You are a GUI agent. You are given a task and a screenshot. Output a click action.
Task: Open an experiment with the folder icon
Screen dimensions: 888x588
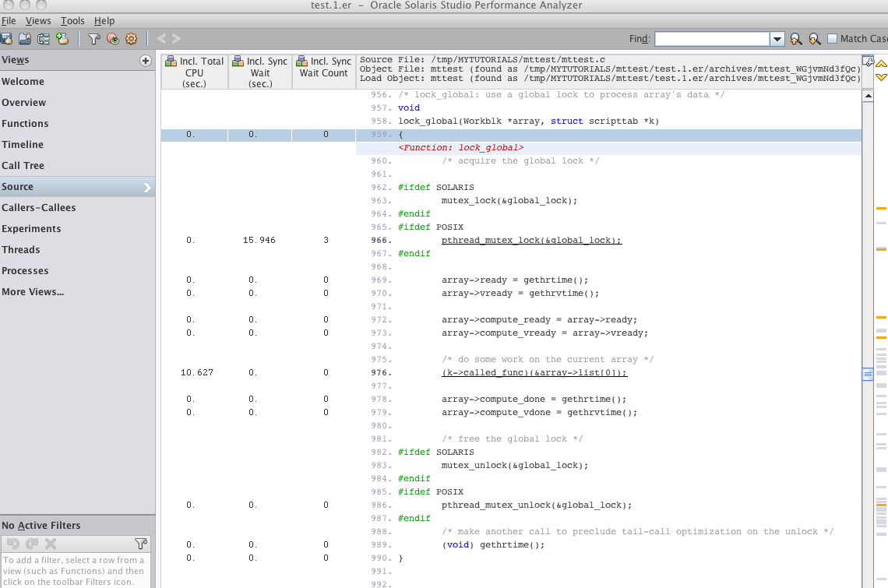coord(25,38)
